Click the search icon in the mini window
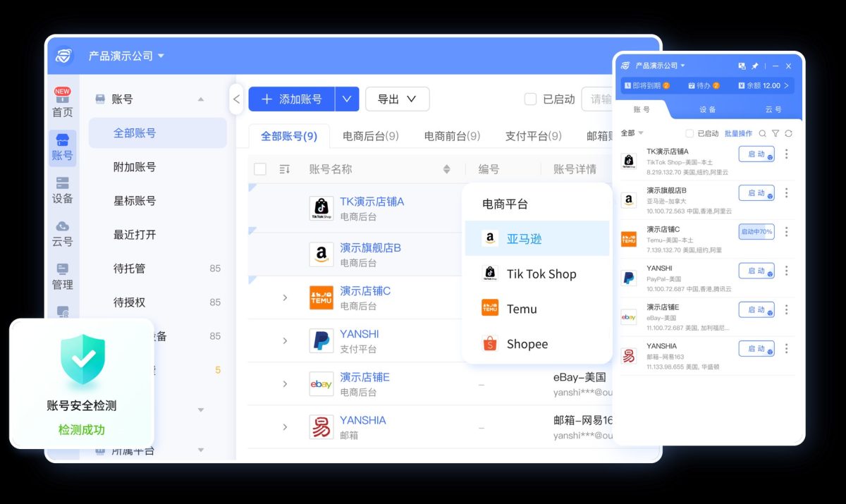Screen dimensions: 846x504 [763, 133]
